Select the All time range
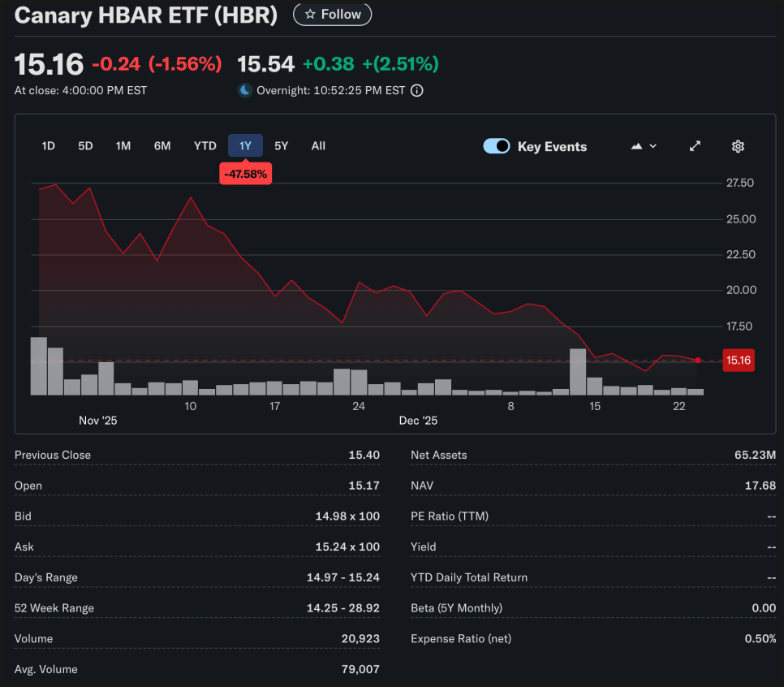The width and height of the screenshot is (784, 687). tap(318, 146)
